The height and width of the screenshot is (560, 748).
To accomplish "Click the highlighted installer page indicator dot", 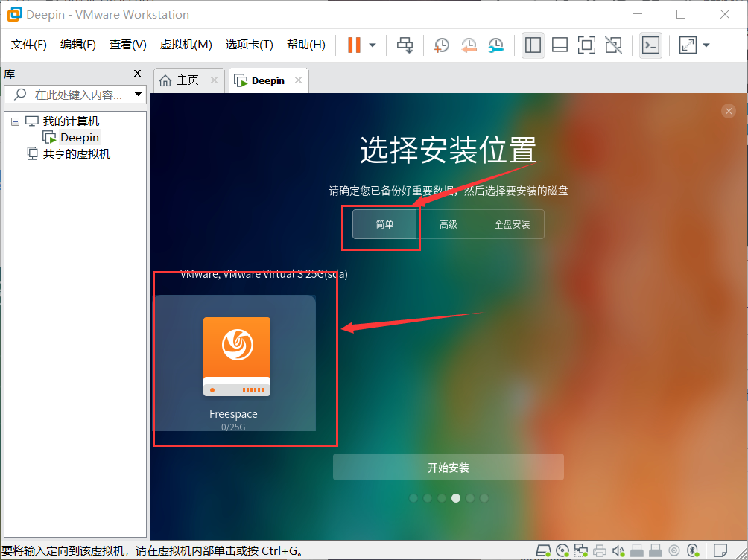I will tap(456, 498).
